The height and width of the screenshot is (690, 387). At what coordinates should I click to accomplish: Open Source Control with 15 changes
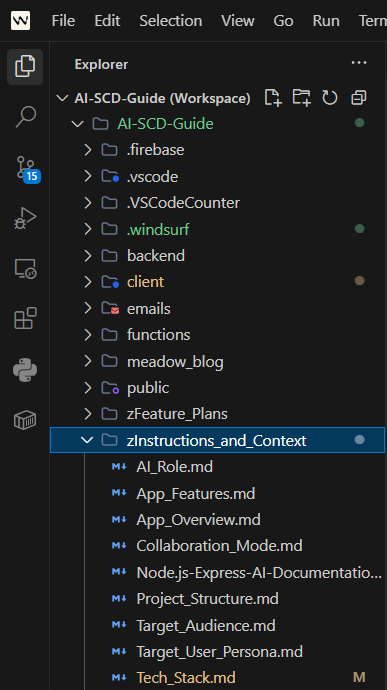27,169
